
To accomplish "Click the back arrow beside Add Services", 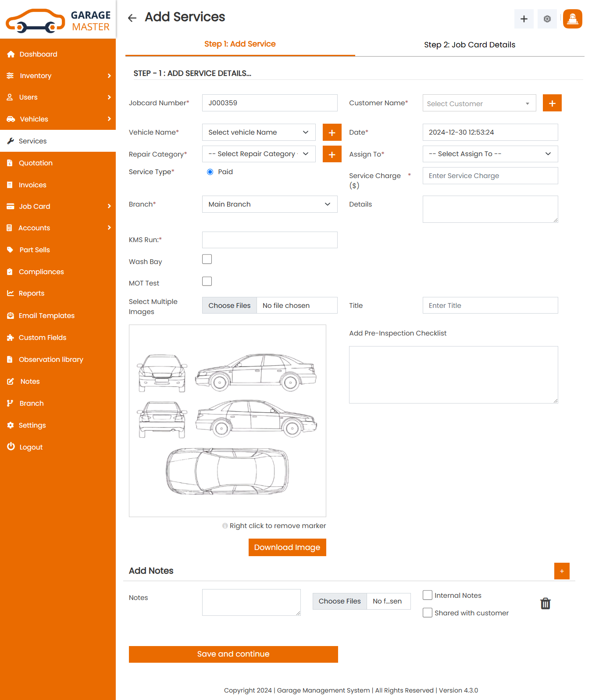I will tap(132, 18).
